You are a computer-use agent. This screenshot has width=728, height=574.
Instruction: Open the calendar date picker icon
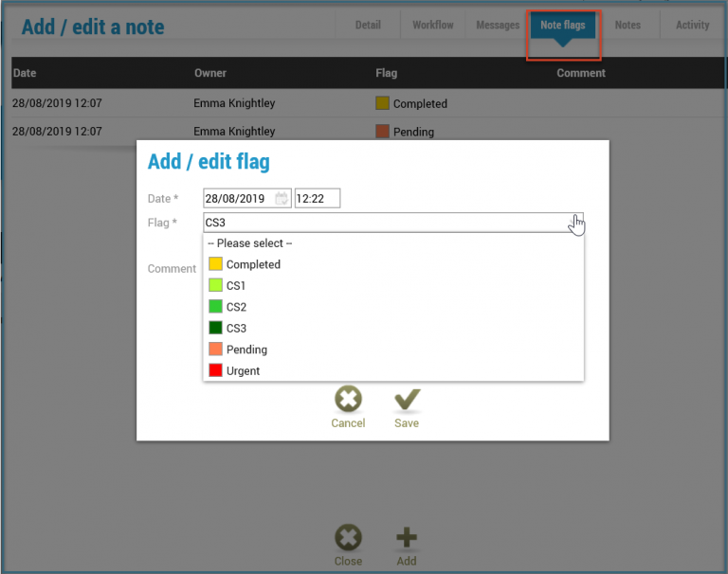click(282, 199)
